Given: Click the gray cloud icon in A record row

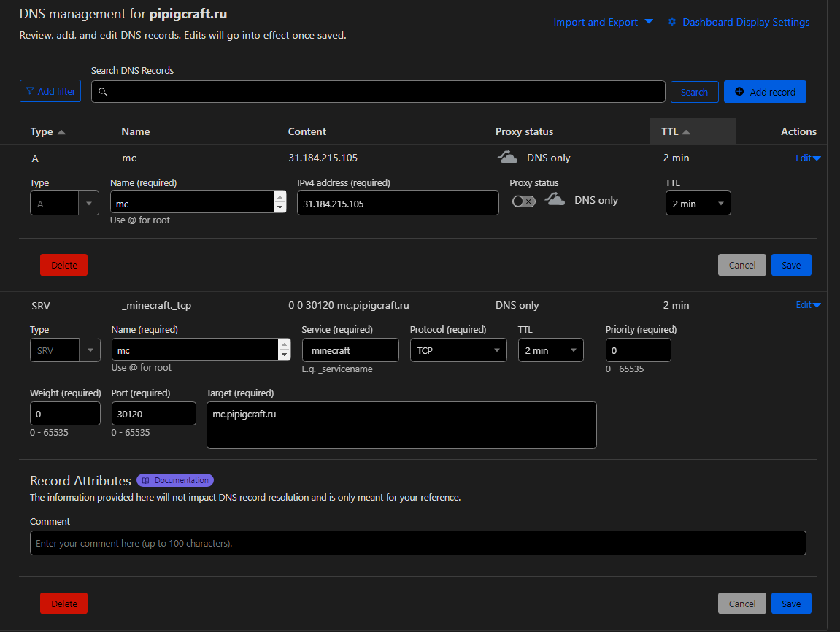Looking at the screenshot, I should point(507,158).
